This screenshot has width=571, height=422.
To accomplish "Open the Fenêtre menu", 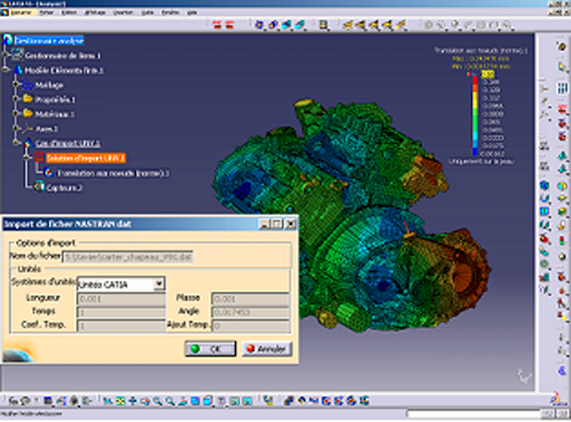I will coord(170,12).
